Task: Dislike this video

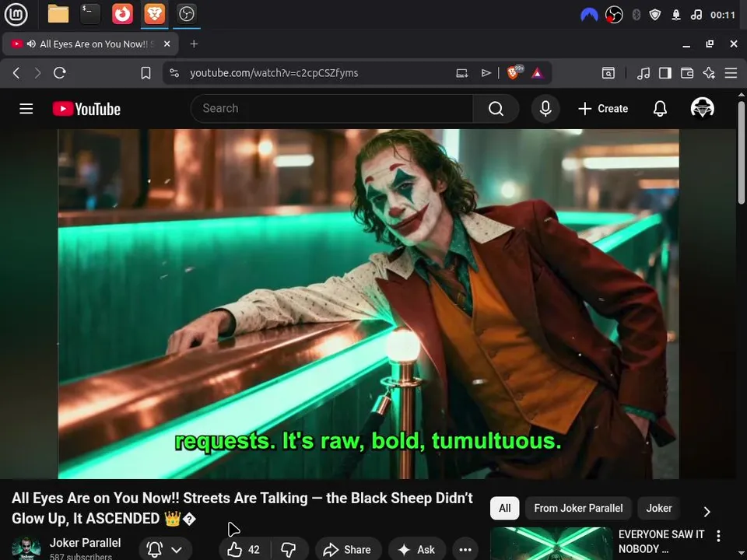Action: [x=289, y=550]
